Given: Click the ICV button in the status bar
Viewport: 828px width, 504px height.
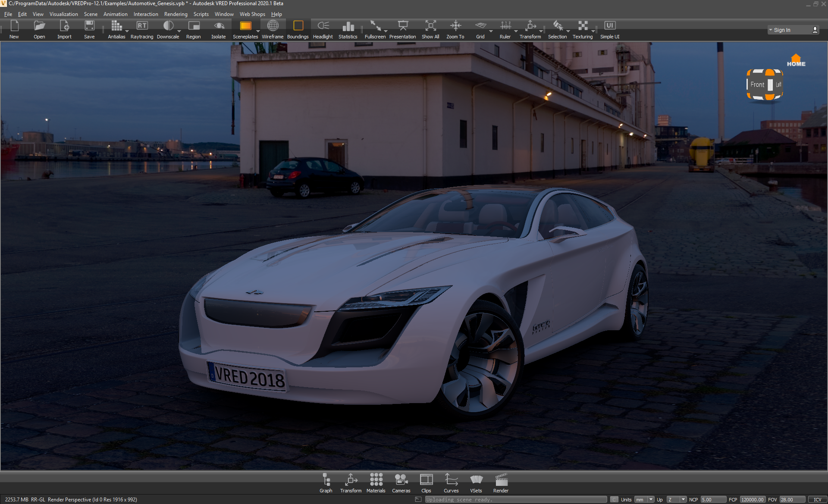Looking at the screenshot, I should point(818,500).
